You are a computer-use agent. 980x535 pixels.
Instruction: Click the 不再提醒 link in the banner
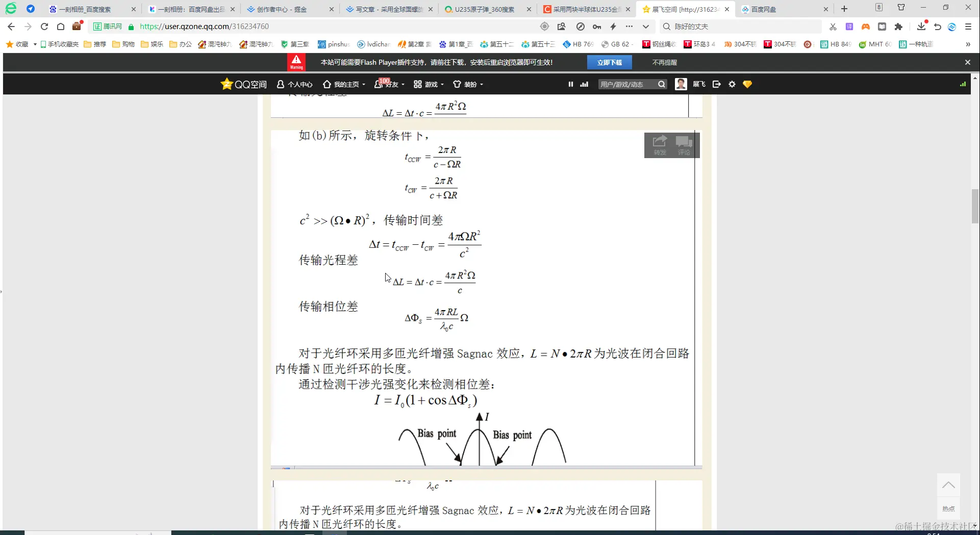tap(663, 62)
